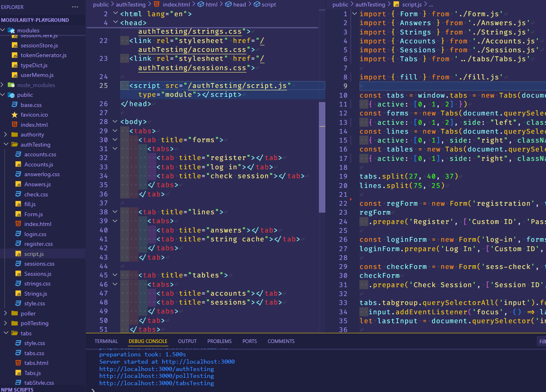Screen dimensions: 546x392
Task: Fold the forms tab at line 30
Action: click(115, 140)
